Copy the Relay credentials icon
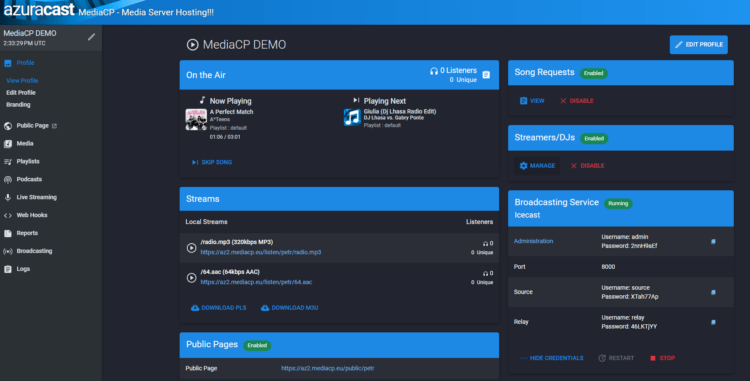750x381 pixels. pos(713,322)
